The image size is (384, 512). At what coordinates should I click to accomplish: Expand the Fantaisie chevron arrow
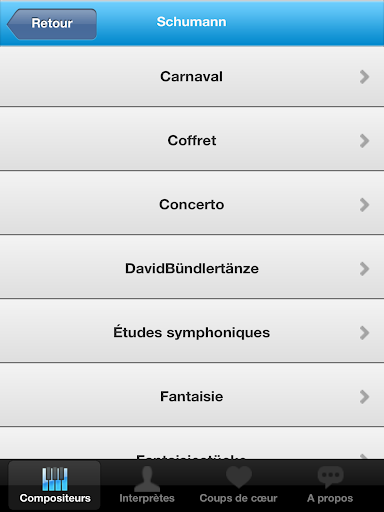click(x=364, y=397)
